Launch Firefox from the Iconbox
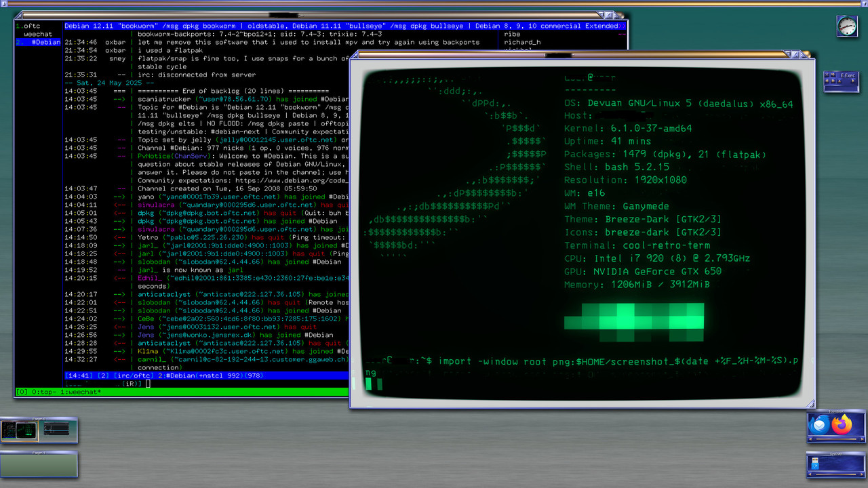Screen dimensions: 868x488 (842, 425)
